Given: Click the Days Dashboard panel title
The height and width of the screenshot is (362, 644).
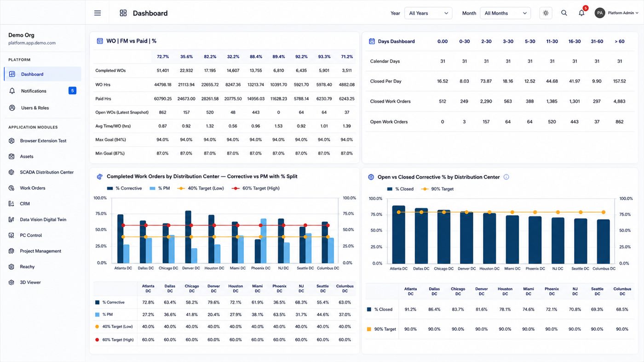Looking at the screenshot, I should click(396, 41).
